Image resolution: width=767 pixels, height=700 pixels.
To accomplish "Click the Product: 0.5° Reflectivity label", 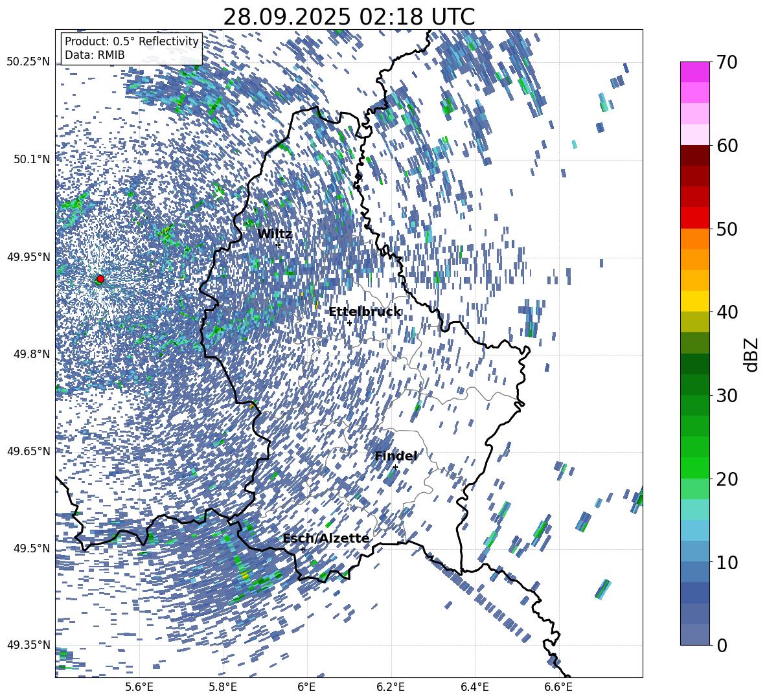I will click(132, 41).
